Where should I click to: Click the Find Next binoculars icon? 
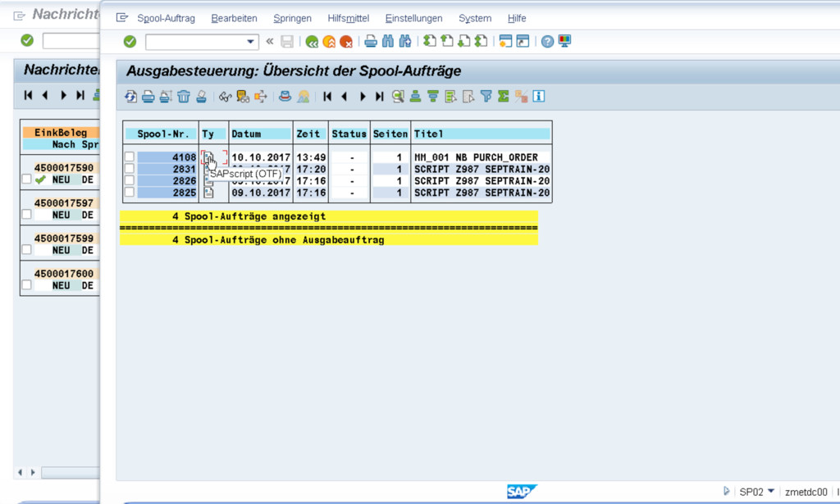pyautogui.click(x=405, y=41)
